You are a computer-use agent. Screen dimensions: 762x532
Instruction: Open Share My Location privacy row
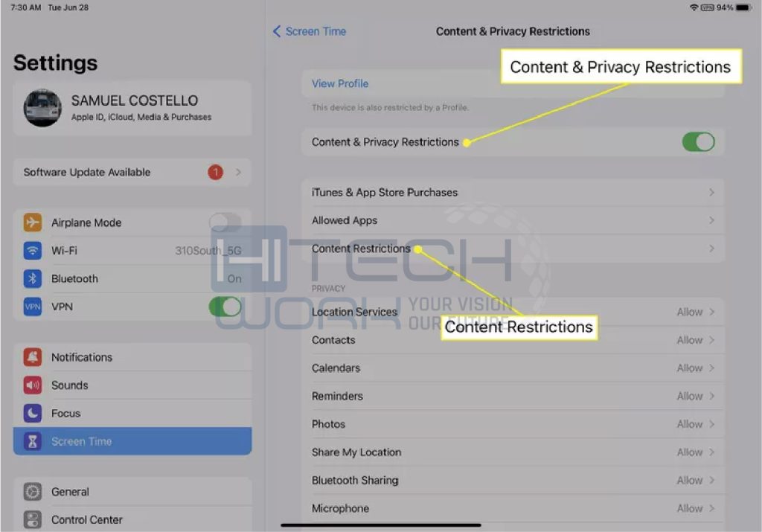[x=513, y=452]
